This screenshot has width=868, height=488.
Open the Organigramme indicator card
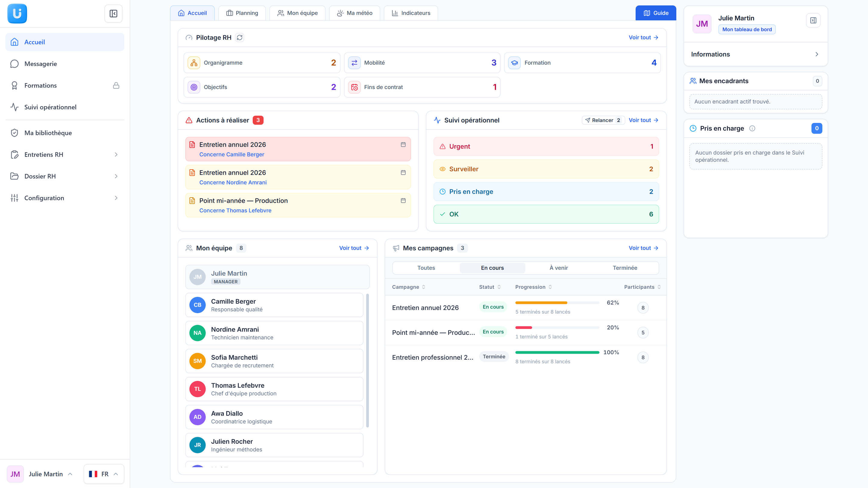[x=262, y=63]
